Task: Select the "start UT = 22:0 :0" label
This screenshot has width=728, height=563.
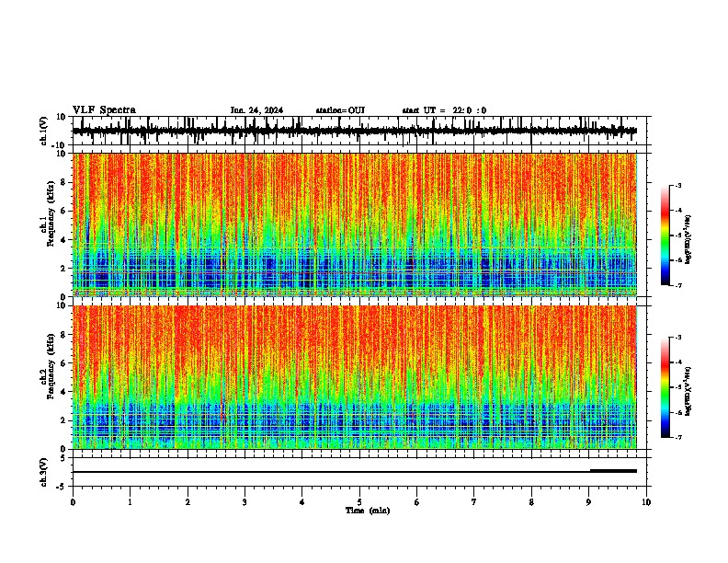Action: tap(444, 110)
